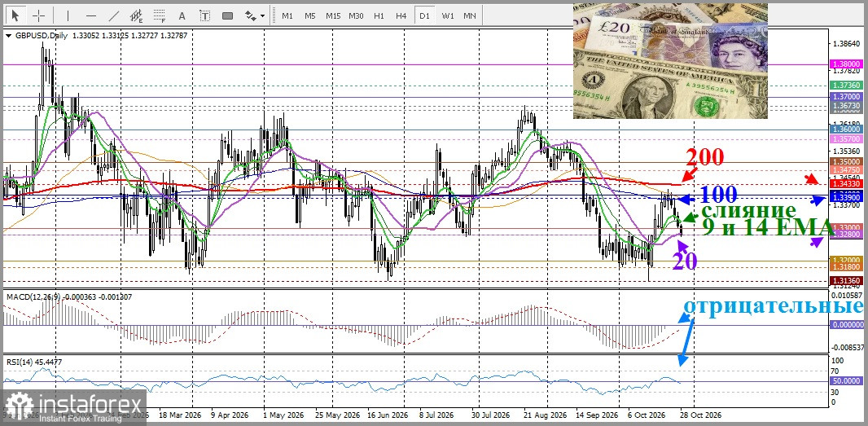
Task: Click the 1.32800 purple price label
Action: click(x=846, y=235)
